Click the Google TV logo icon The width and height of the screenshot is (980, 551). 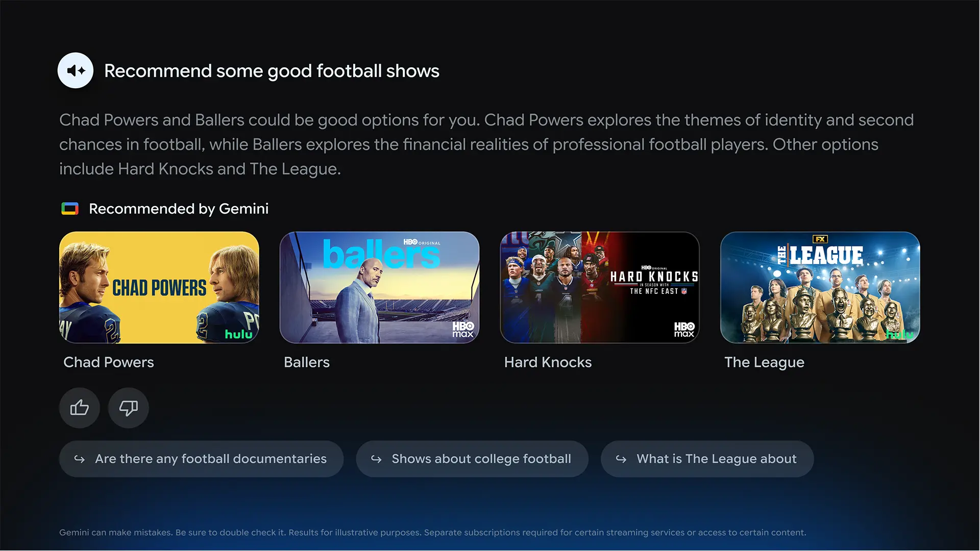tap(70, 209)
